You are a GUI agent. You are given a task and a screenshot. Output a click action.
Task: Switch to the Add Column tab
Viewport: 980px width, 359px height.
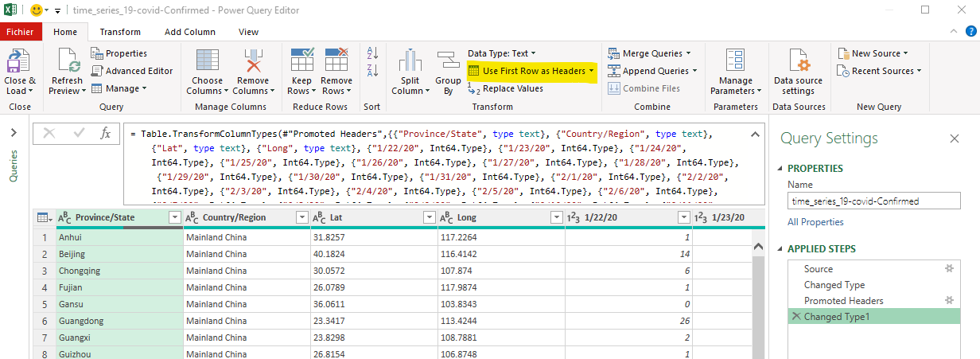click(x=190, y=32)
